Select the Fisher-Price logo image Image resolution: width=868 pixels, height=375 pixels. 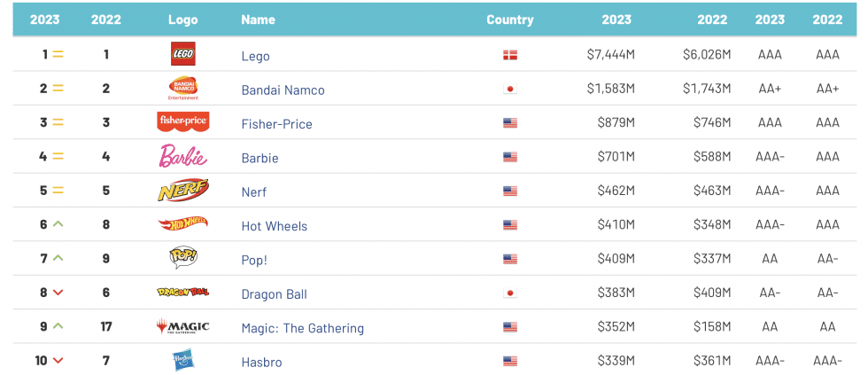coord(183,122)
